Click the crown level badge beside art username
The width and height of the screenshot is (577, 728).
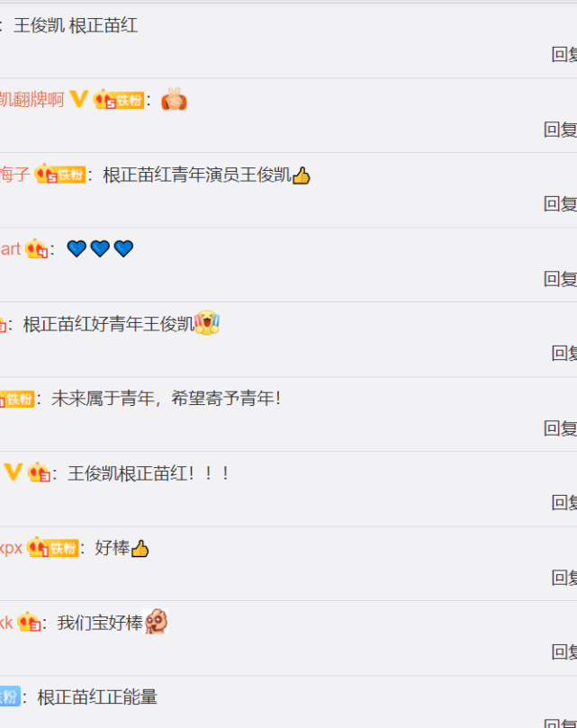pos(37,249)
